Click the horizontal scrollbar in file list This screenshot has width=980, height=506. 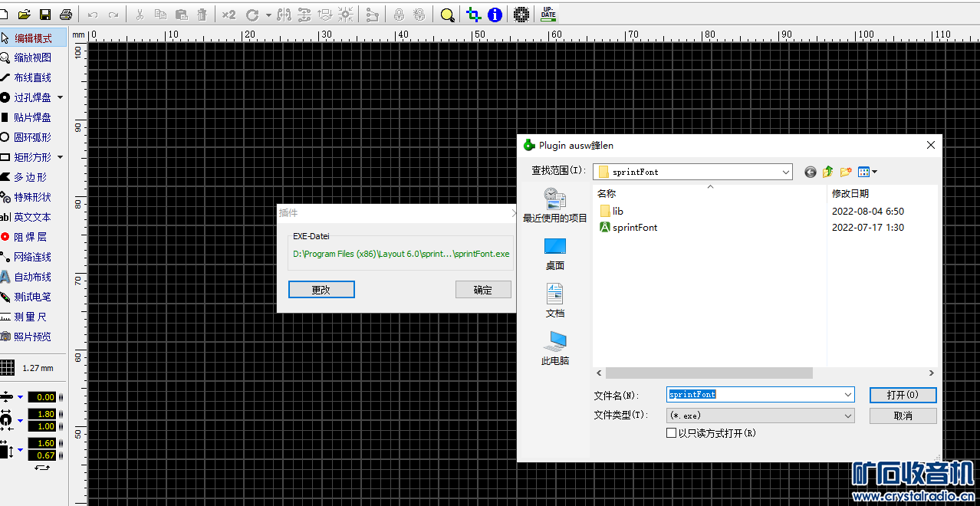click(x=709, y=373)
